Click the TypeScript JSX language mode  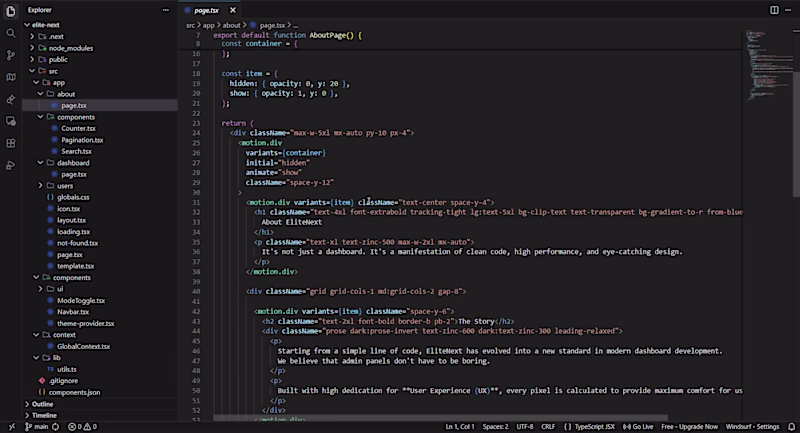(x=589, y=427)
